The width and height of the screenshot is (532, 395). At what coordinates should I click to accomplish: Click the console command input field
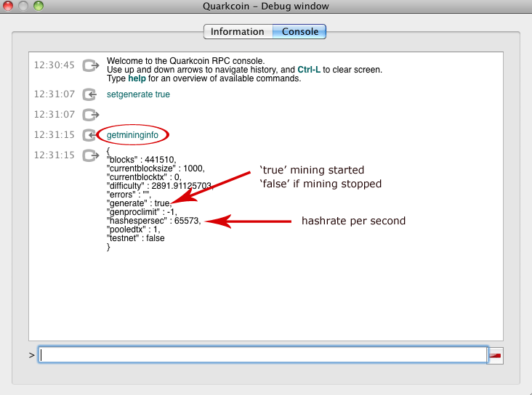pos(263,354)
